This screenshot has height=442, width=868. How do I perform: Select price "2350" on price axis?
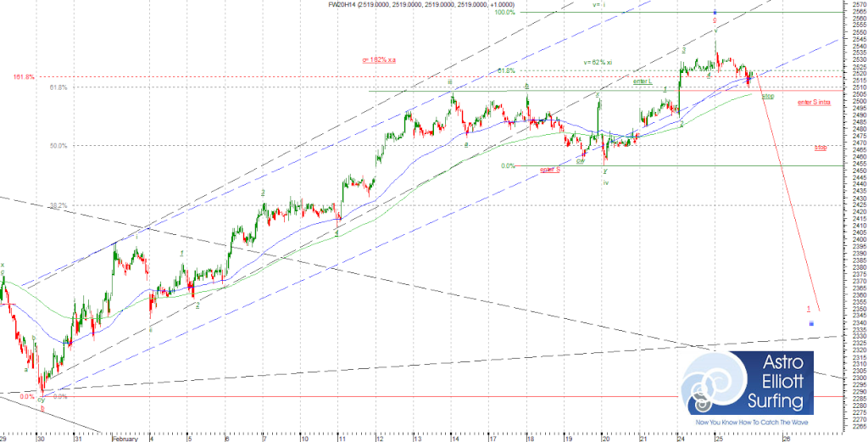click(858, 309)
